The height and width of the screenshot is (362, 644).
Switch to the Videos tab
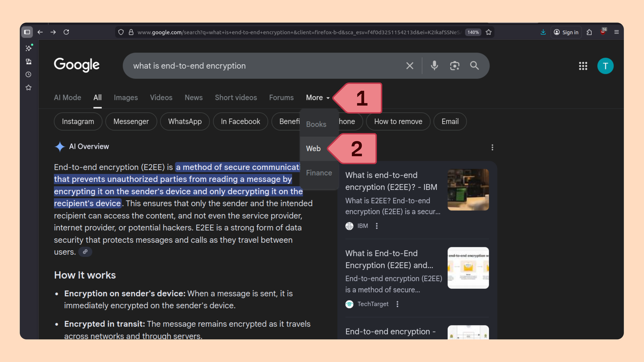(x=161, y=98)
